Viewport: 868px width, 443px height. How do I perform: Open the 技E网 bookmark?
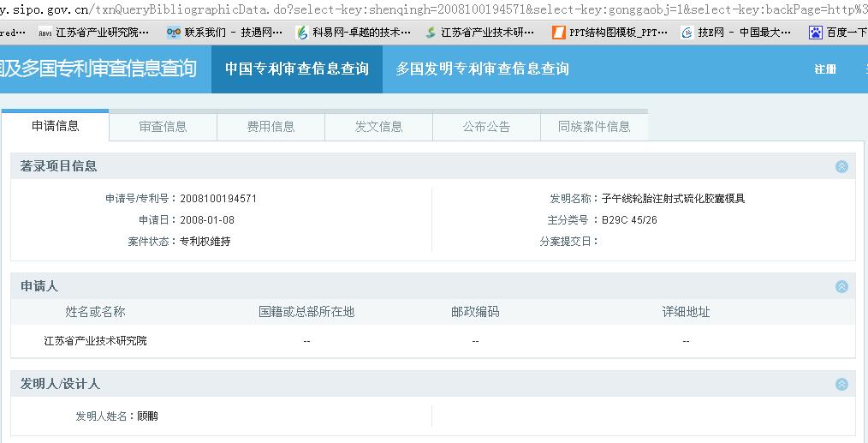pyautogui.click(x=736, y=33)
